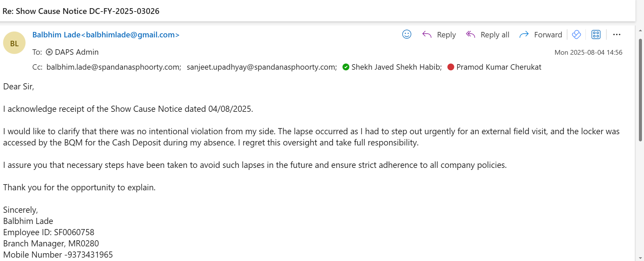Image resolution: width=644 pixels, height=261 pixels.
Task: Open Pramod Kumar Cherukat contact card
Action: (498, 67)
